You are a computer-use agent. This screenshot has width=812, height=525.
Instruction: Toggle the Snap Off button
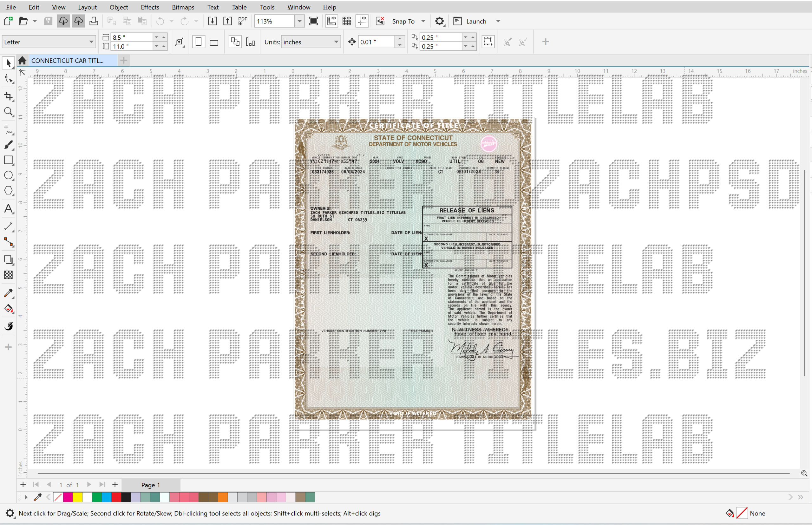point(380,21)
